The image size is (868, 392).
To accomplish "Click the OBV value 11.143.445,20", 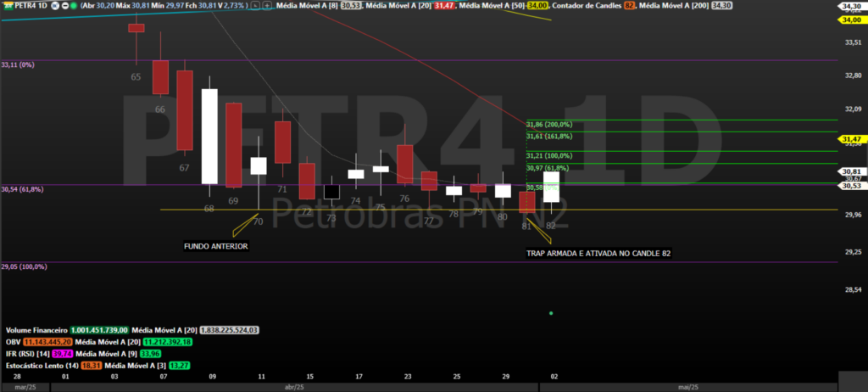I will point(48,342).
